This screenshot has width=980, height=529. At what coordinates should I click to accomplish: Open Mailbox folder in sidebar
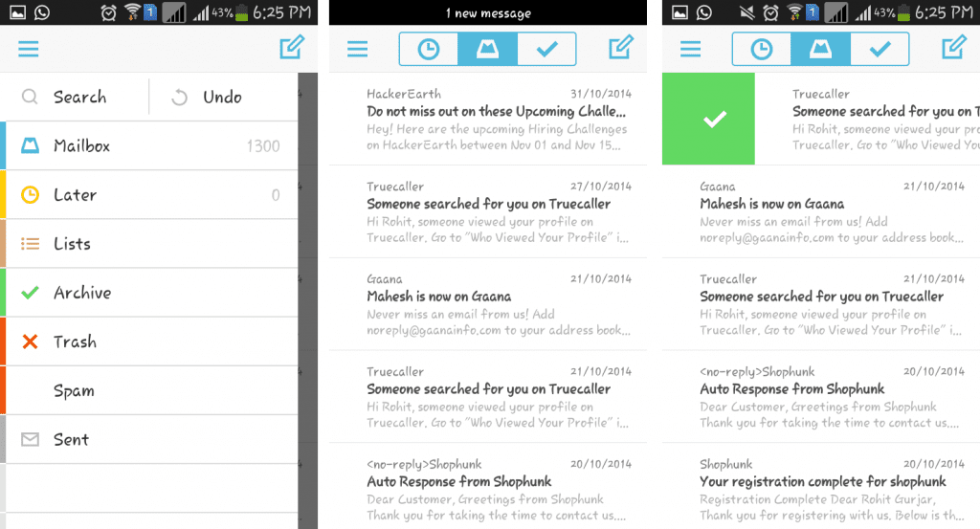148,145
